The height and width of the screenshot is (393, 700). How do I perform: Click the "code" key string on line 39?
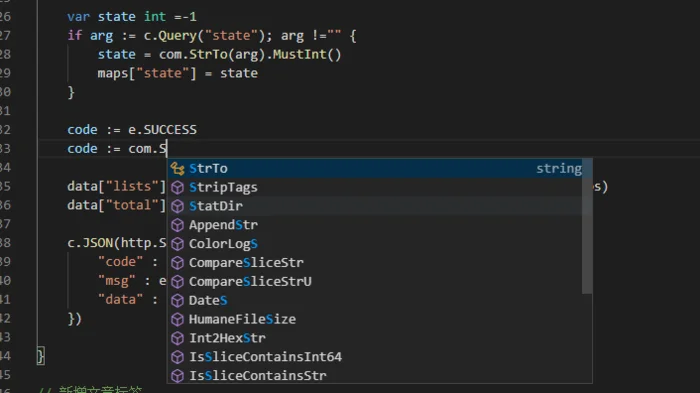pos(121,262)
